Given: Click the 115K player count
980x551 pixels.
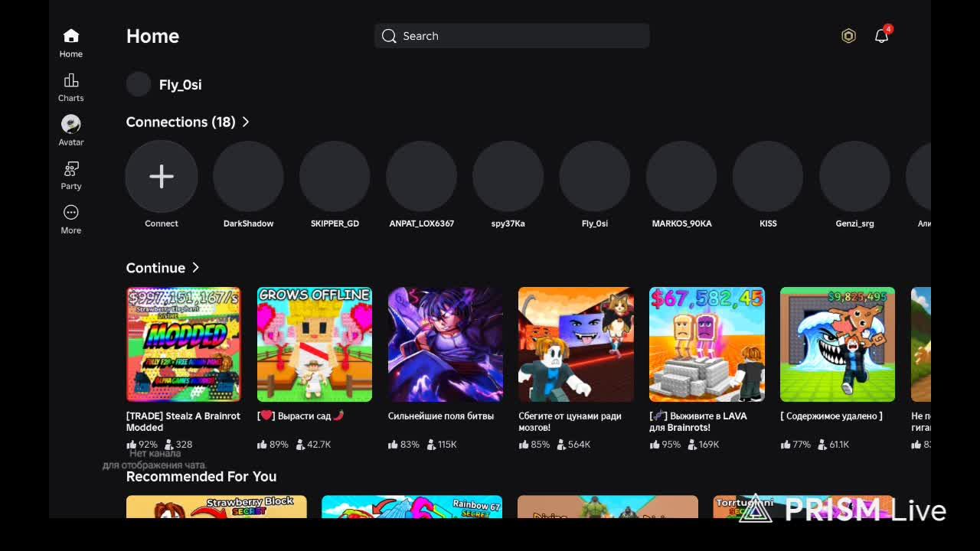Looking at the screenshot, I should 442,445.
